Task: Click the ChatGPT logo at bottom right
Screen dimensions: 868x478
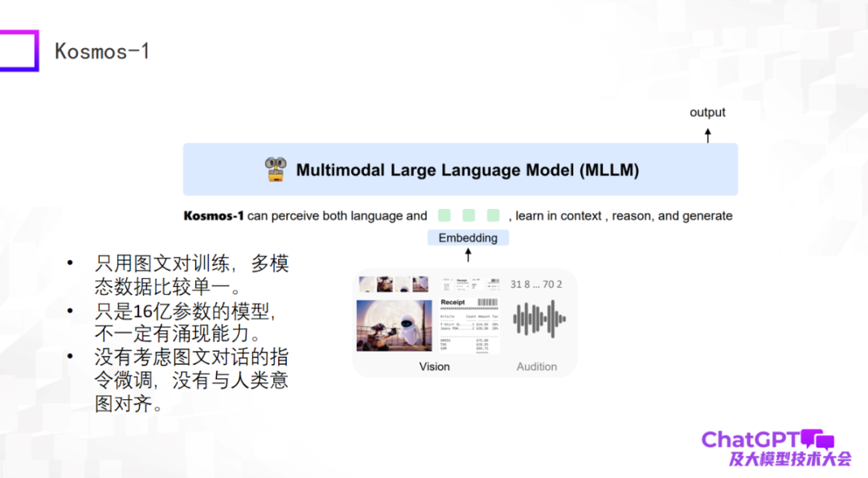Action: pyautogui.click(x=768, y=439)
